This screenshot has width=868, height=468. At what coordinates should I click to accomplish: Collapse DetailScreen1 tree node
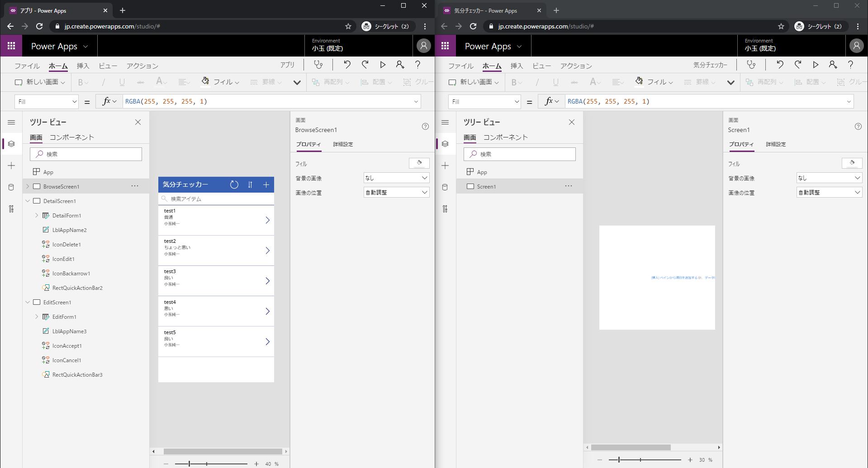click(28, 201)
